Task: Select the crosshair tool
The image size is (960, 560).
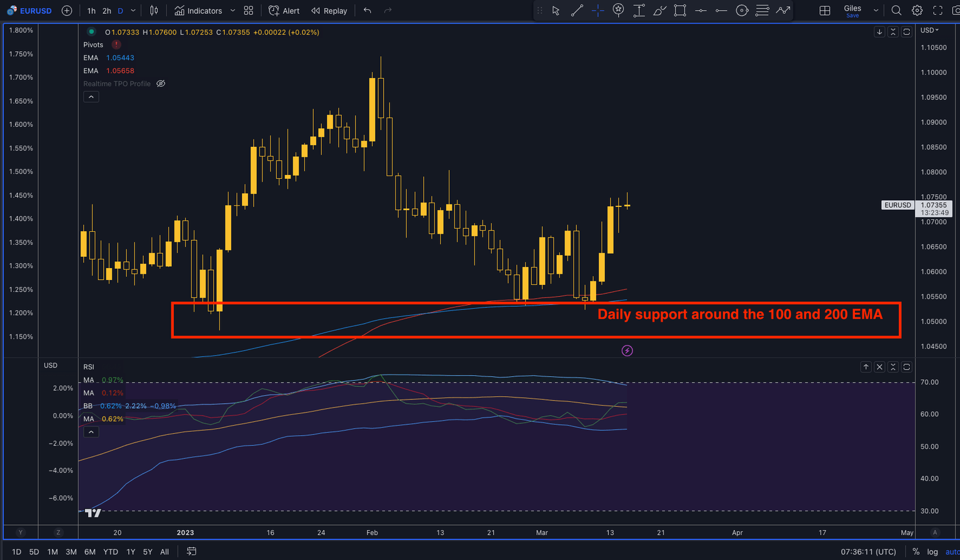Action: [597, 11]
